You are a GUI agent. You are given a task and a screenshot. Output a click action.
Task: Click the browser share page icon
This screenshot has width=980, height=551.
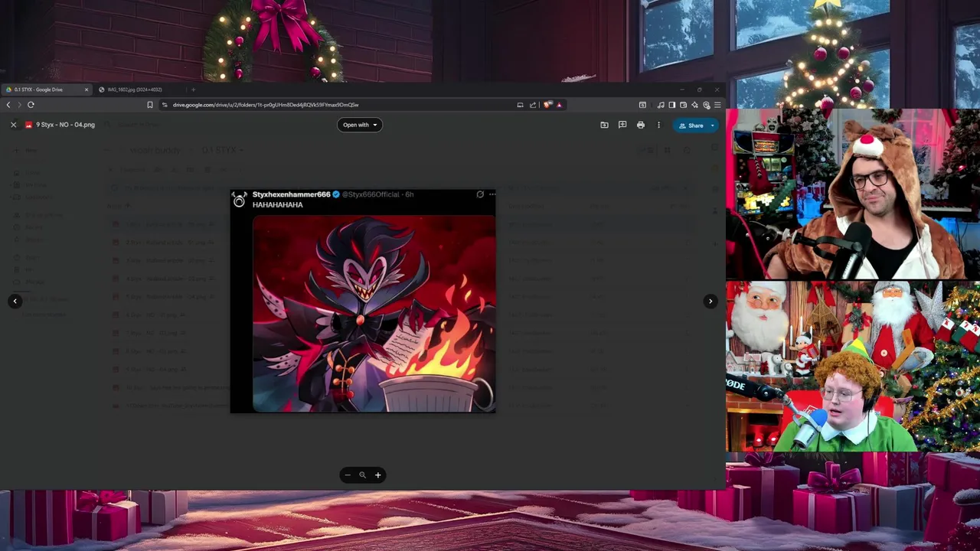[x=533, y=105]
